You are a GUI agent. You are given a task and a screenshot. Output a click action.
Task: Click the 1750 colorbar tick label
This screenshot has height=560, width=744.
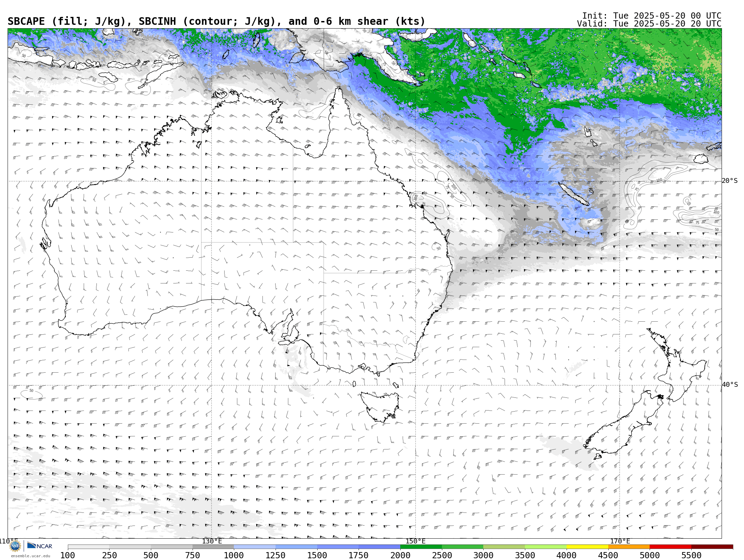[x=359, y=555]
